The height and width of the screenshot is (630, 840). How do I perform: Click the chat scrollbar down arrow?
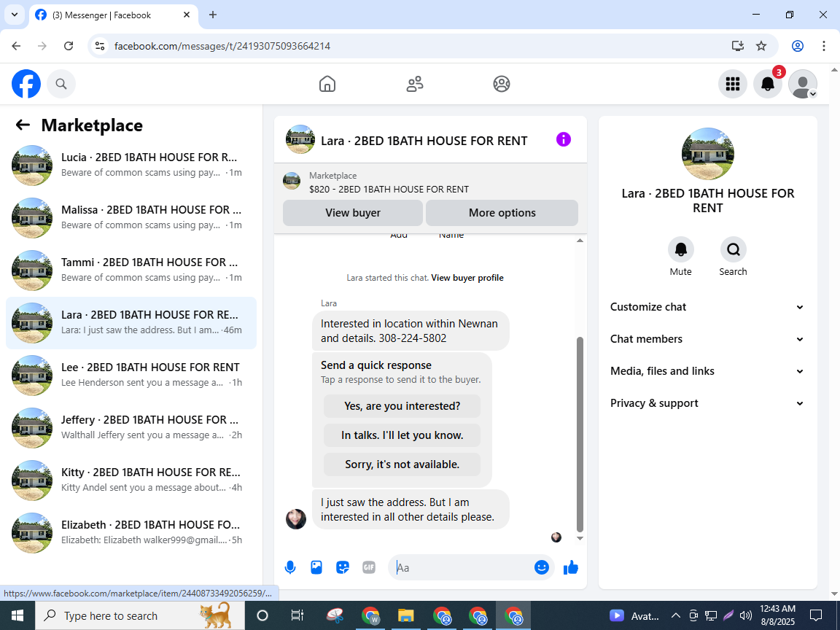point(580,538)
